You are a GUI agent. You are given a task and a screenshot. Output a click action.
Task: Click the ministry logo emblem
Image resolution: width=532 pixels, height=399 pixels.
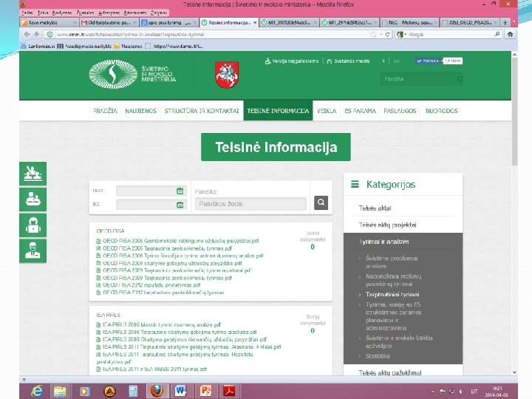tap(113, 75)
